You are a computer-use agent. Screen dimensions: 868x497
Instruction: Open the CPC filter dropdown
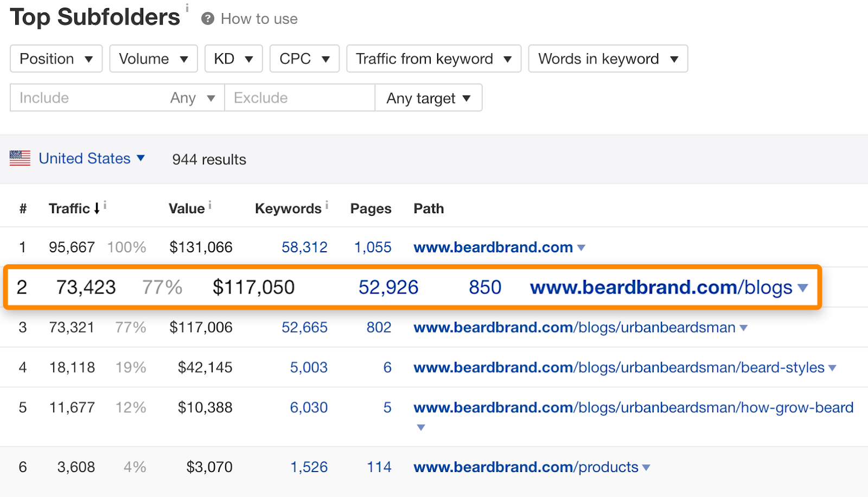pos(304,59)
